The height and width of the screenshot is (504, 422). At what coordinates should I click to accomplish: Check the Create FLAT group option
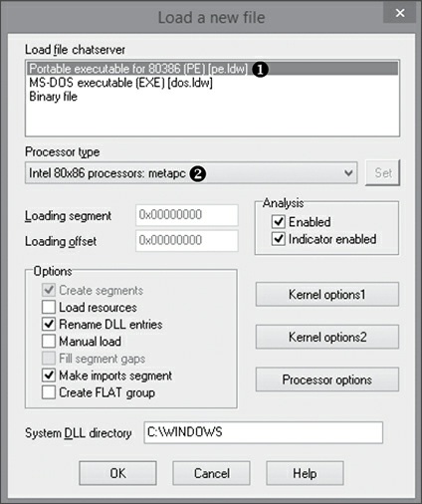pos(49,392)
